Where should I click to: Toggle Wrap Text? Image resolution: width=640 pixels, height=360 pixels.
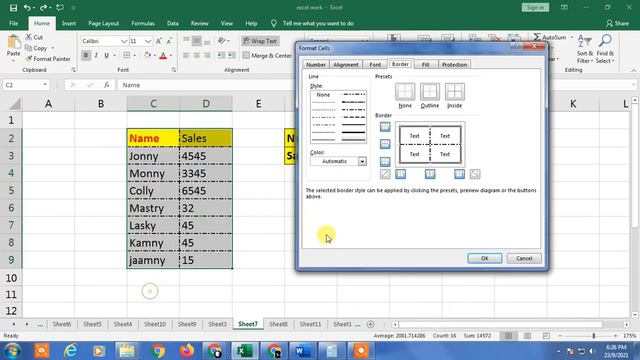pos(260,41)
